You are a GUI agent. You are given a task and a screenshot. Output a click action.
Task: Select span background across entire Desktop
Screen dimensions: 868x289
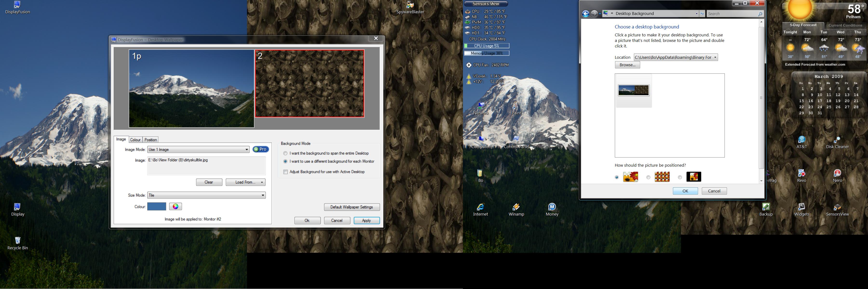click(x=285, y=153)
